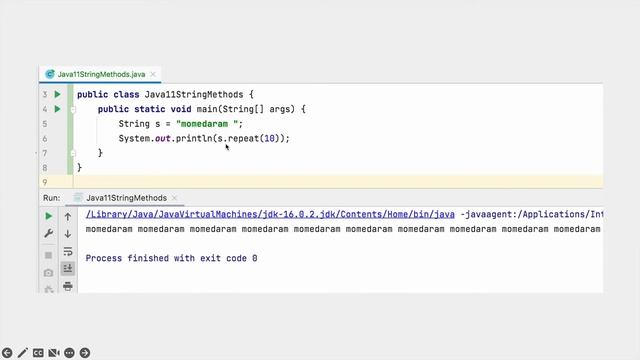Toggle soft-wrap in run console

[x=68, y=251]
